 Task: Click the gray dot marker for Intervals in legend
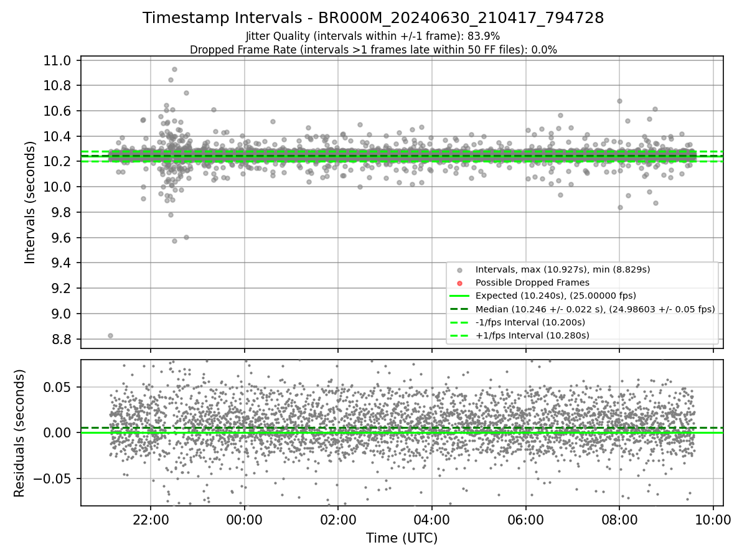(459, 270)
